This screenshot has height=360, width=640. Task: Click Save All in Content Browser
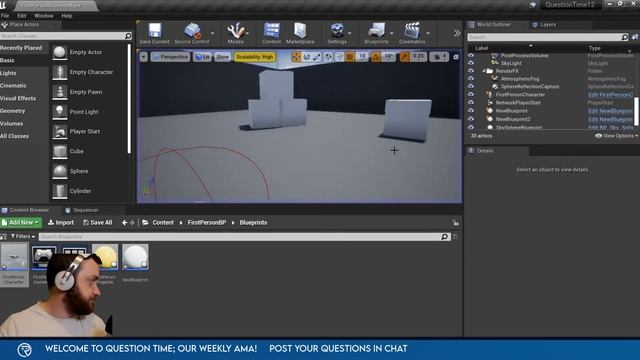click(x=98, y=222)
